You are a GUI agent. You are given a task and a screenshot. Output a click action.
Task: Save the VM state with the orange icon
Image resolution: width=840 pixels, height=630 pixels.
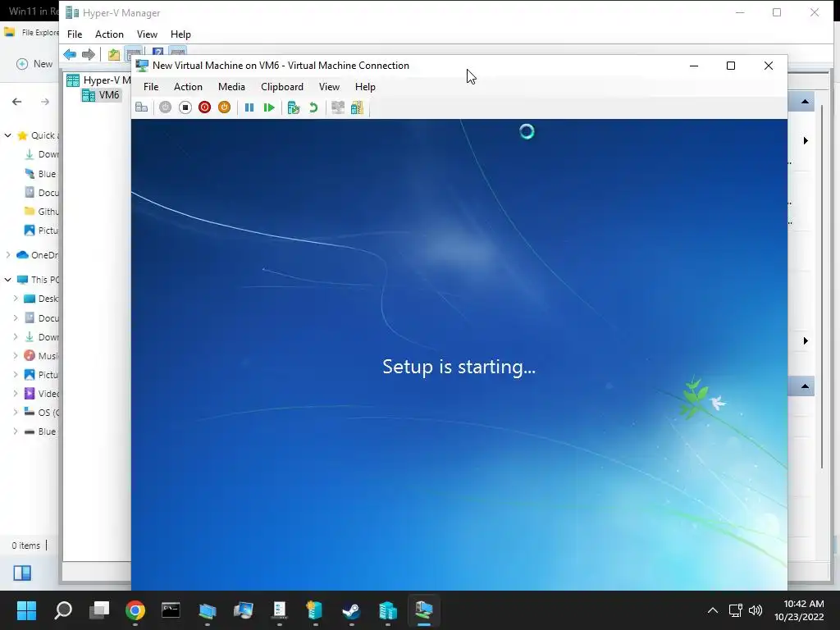point(224,107)
